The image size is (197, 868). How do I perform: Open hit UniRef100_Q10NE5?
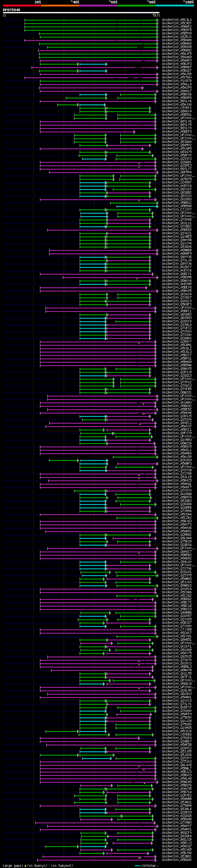pyautogui.click(x=177, y=236)
